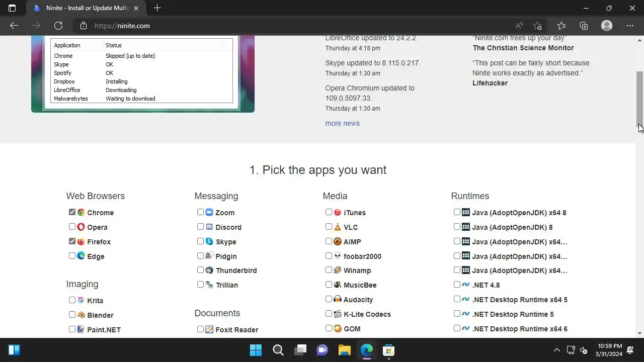Click the Foxit Reader icon

point(209,329)
